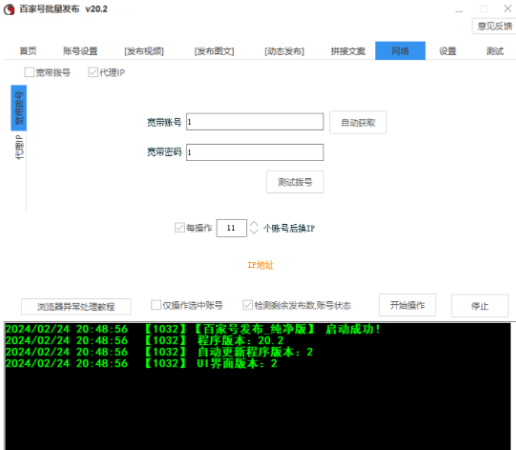Toggle the 代理IP checkbox
This screenshot has height=450, width=516.
click(x=93, y=72)
